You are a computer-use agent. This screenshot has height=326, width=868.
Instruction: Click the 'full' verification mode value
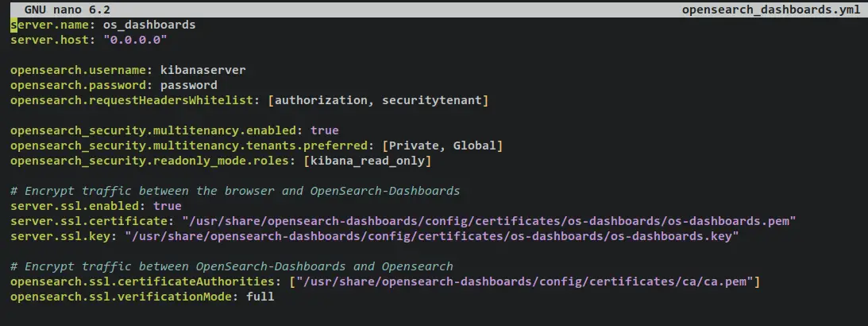pos(260,297)
